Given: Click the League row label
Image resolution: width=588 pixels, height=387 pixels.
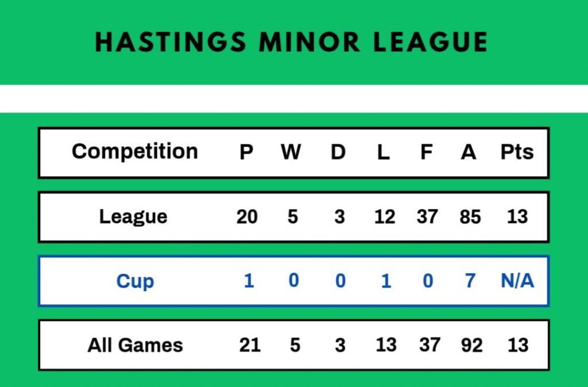Looking at the screenshot, I should pyautogui.click(x=133, y=216).
